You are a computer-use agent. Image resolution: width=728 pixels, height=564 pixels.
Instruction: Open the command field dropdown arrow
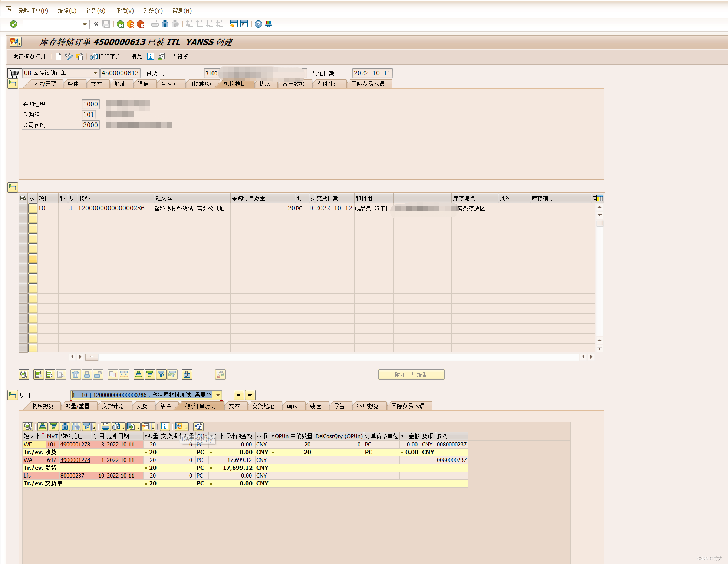pos(85,24)
